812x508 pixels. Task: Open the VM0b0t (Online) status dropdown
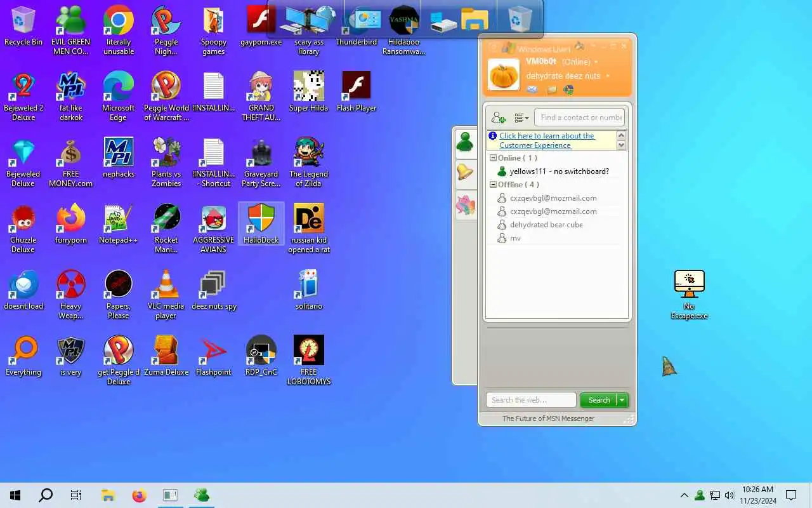point(594,62)
